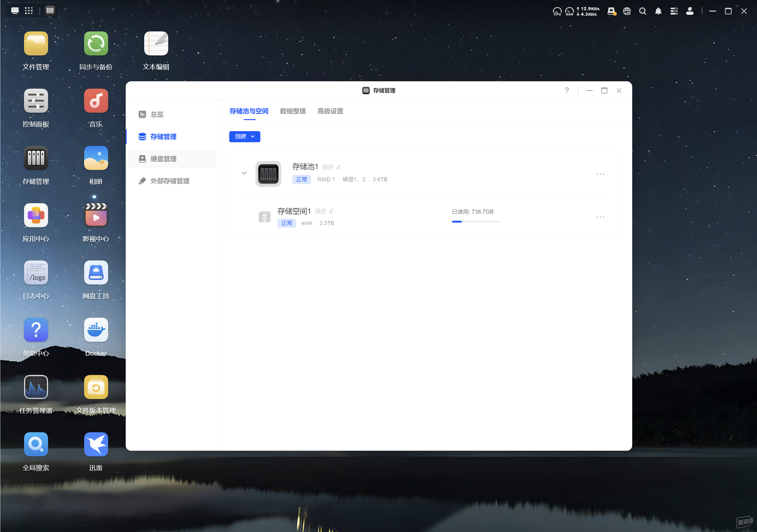Open help in 存储管理 window

click(567, 90)
